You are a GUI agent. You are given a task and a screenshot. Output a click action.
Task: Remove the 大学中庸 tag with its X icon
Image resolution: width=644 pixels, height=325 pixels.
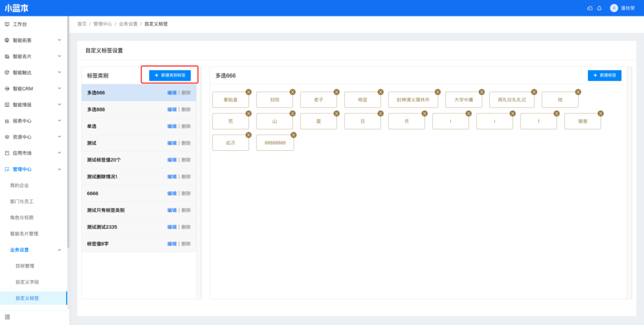tap(481, 92)
